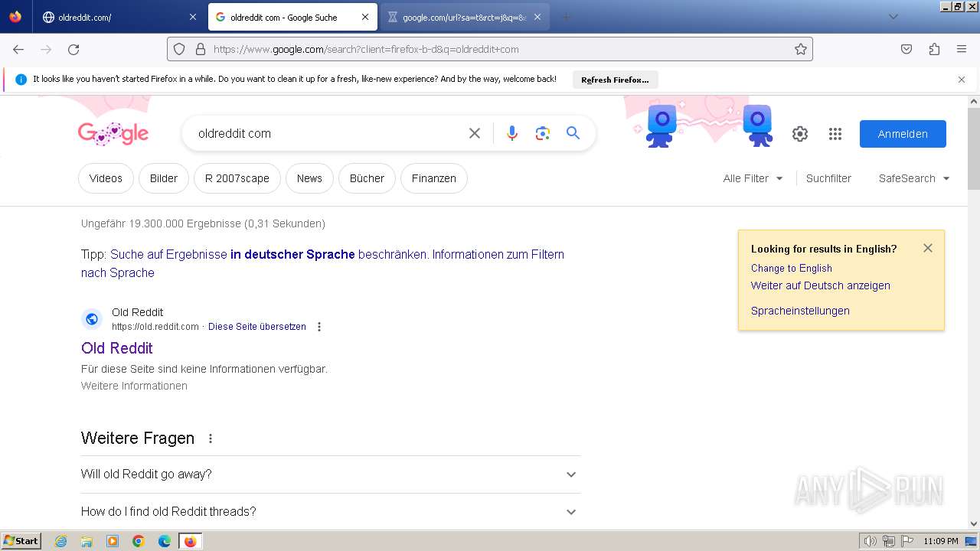The width and height of the screenshot is (980, 551).
Task: Open the Old Reddit result link
Action: pos(116,348)
